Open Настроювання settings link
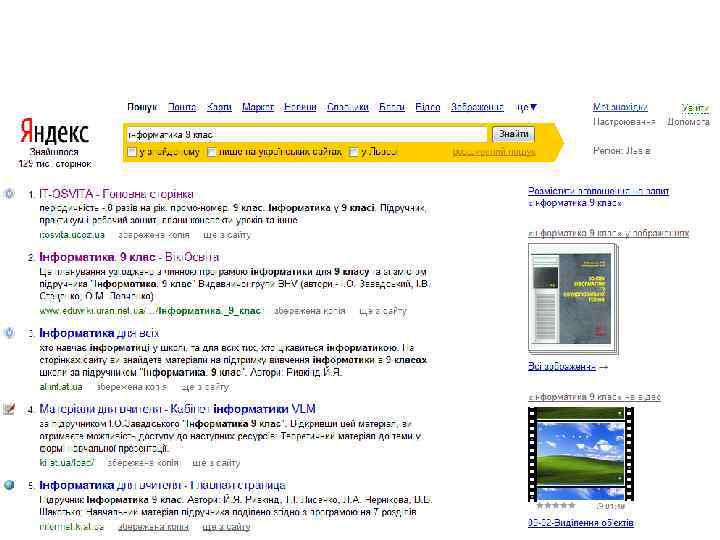This screenshot has width=720, height=540. [x=624, y=122]
